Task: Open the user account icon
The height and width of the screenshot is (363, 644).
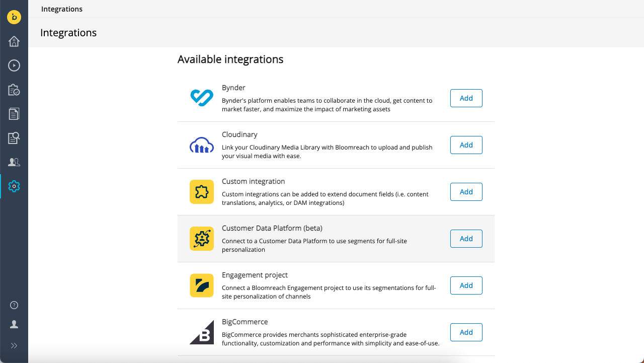Action: [x=14, y=325]
